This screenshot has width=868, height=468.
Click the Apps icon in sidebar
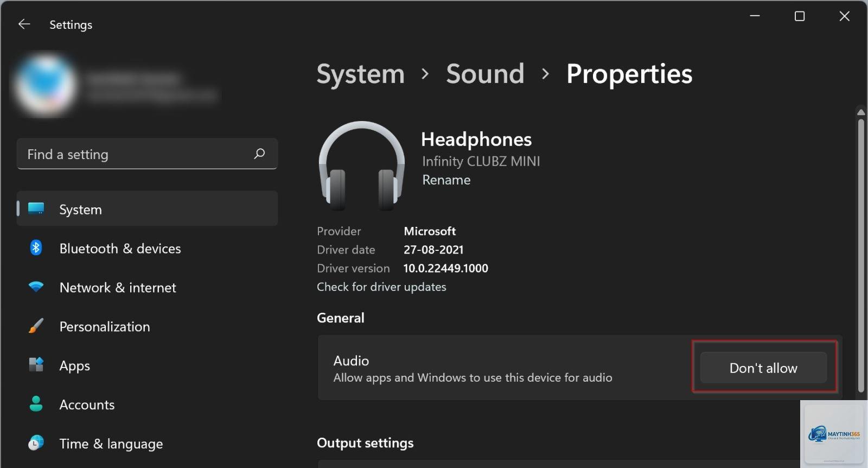36,364
